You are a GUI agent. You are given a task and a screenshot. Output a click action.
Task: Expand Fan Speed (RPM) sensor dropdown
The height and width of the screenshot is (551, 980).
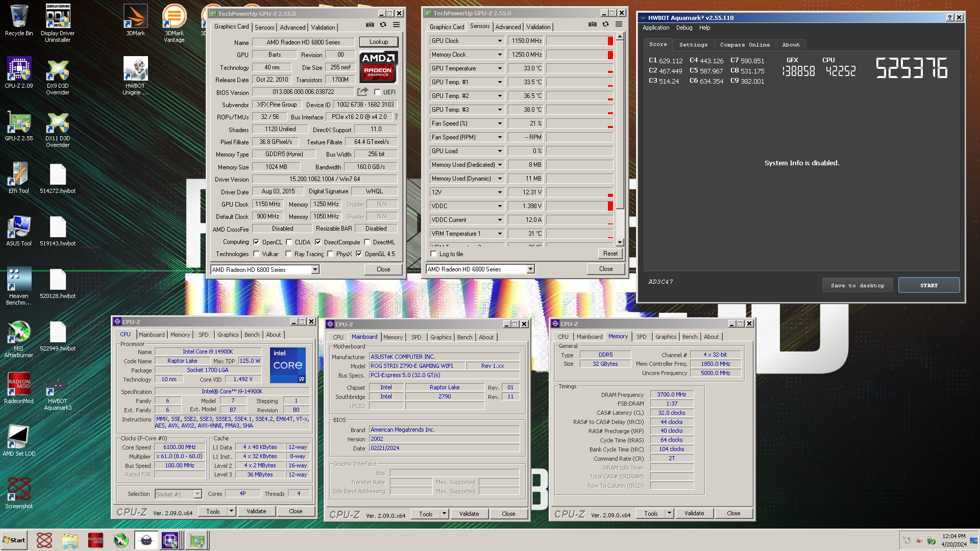click(500, 137)
